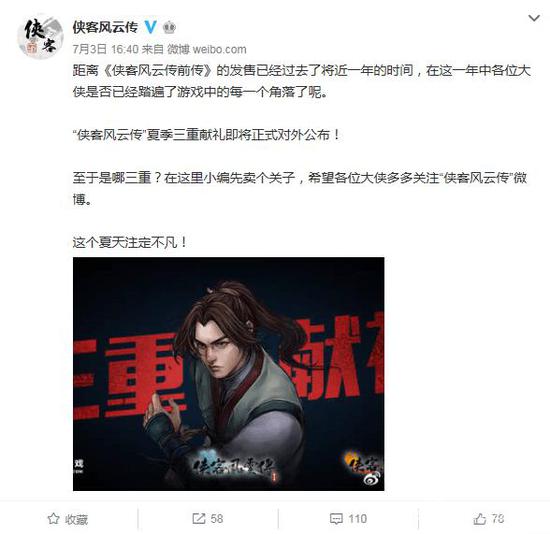Open the attached game poster image

pyautogui.click(x=229, y=374)
